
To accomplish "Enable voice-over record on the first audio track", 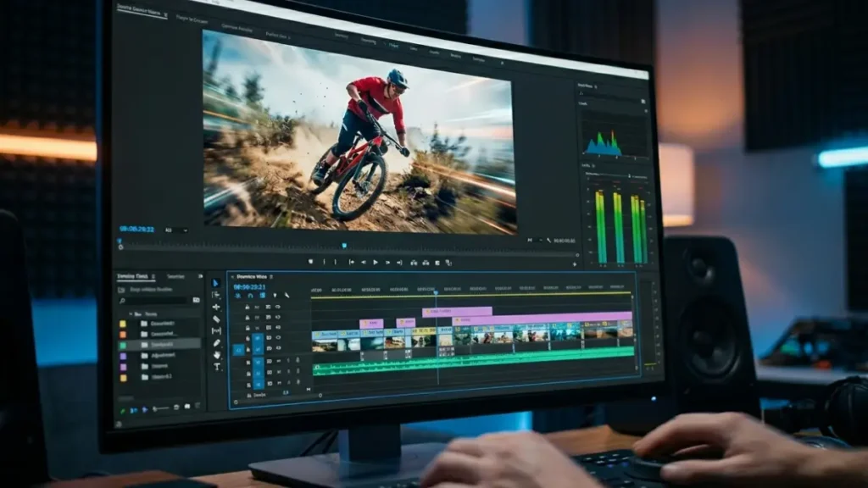I will coord(298,360).
